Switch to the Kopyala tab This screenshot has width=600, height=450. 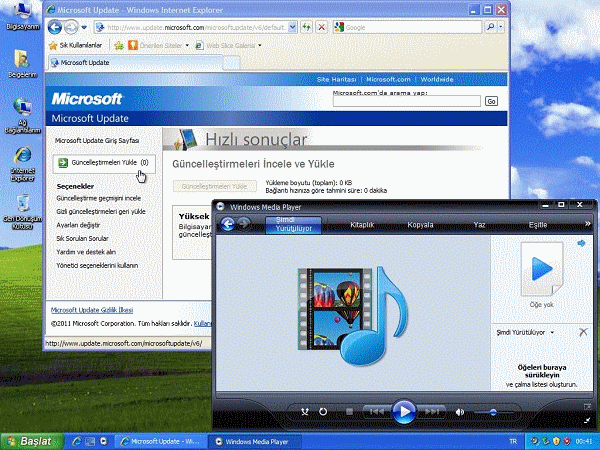pyautogui.click(x=420, y=225)
